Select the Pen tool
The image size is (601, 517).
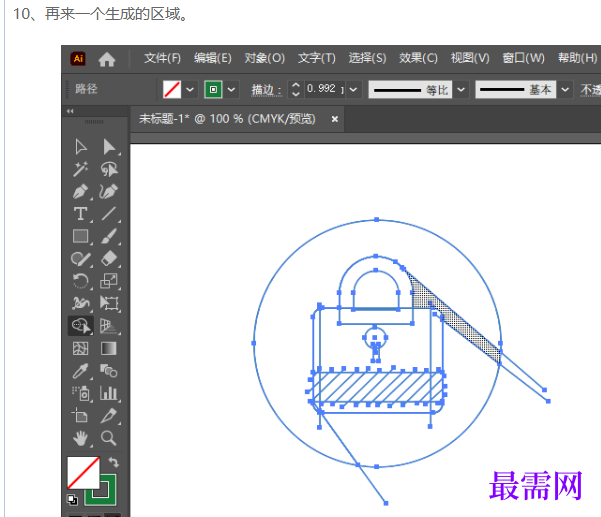pos(80,191)
